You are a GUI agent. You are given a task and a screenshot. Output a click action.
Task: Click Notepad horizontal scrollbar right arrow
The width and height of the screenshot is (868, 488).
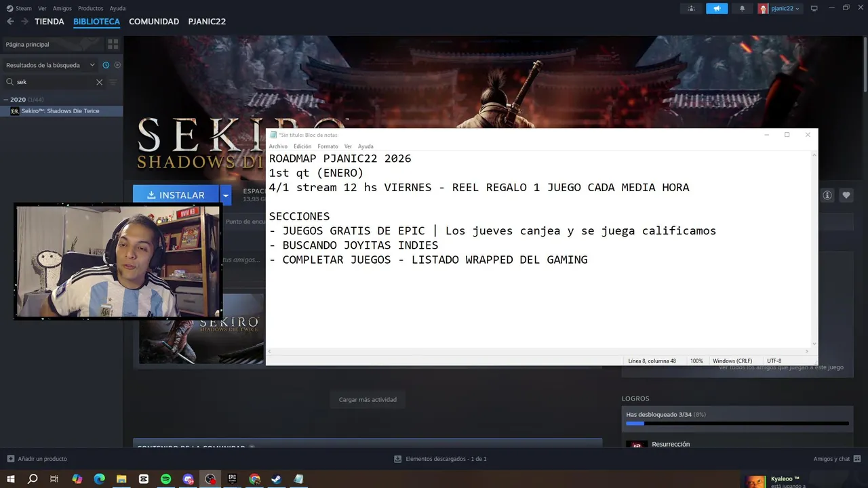pyautogui.click(x=806, y=352)
